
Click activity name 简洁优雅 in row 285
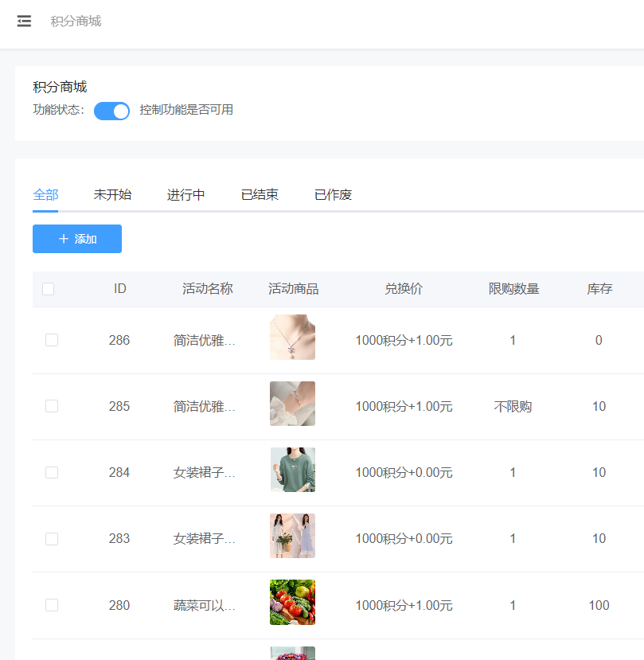tap(205, 406)
